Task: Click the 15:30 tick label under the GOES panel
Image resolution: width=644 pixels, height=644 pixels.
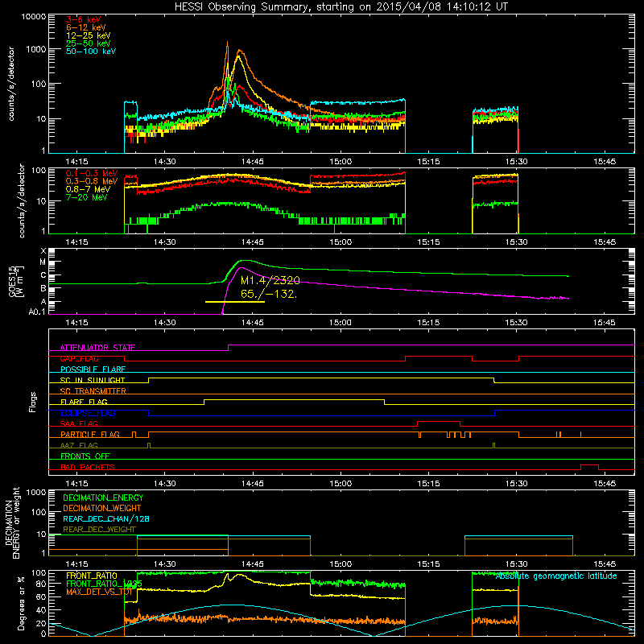Action: click(x=516, y=323)
